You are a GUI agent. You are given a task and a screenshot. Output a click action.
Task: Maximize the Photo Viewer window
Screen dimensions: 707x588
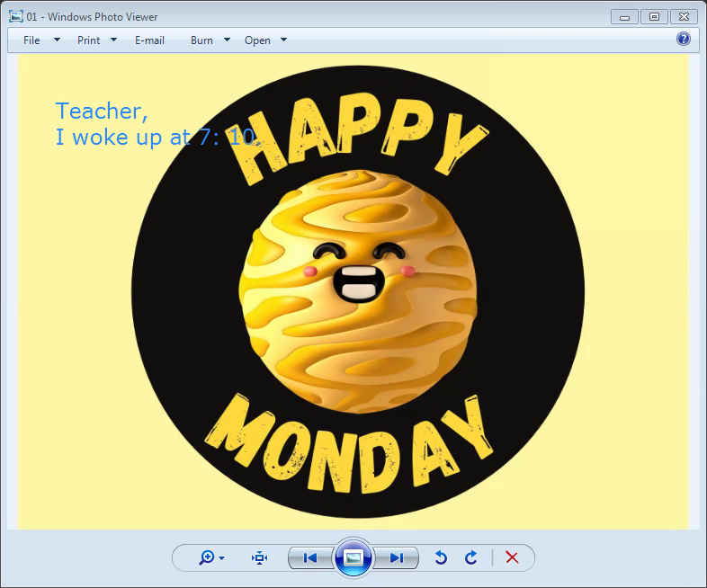[x=654, y=16]
